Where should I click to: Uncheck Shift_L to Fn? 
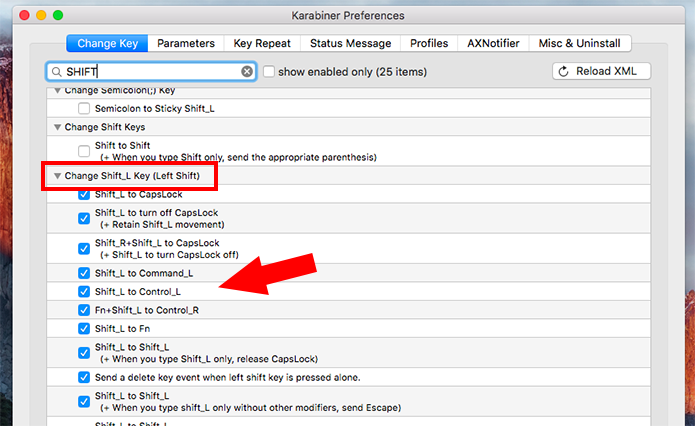pyautogui.click(x=84, y=328)
